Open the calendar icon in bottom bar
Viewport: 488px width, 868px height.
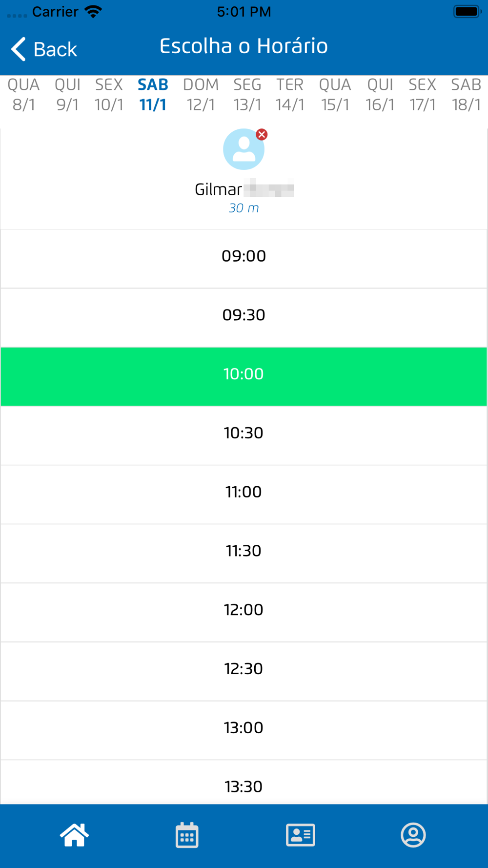pyautogui.click(x=187, y=835)
